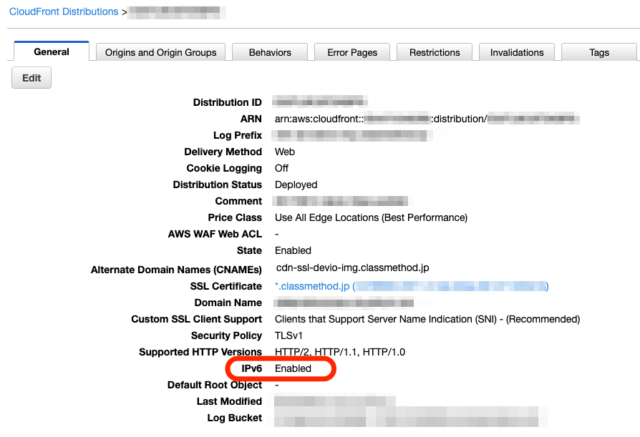The image size is (640, 437).
Task: Select the General tab
Action: pos(51,52)
